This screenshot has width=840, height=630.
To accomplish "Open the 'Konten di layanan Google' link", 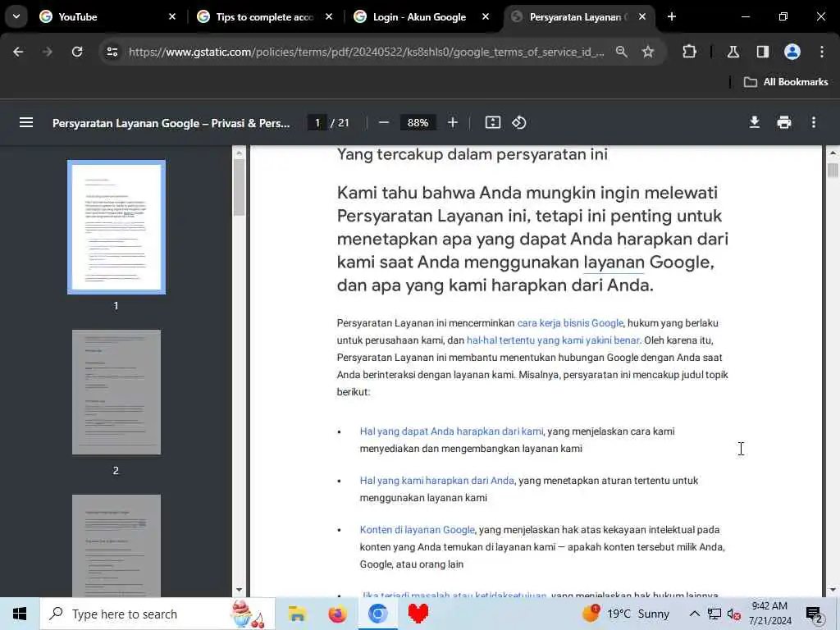I will pyautogui.click(x=417, y=530).
